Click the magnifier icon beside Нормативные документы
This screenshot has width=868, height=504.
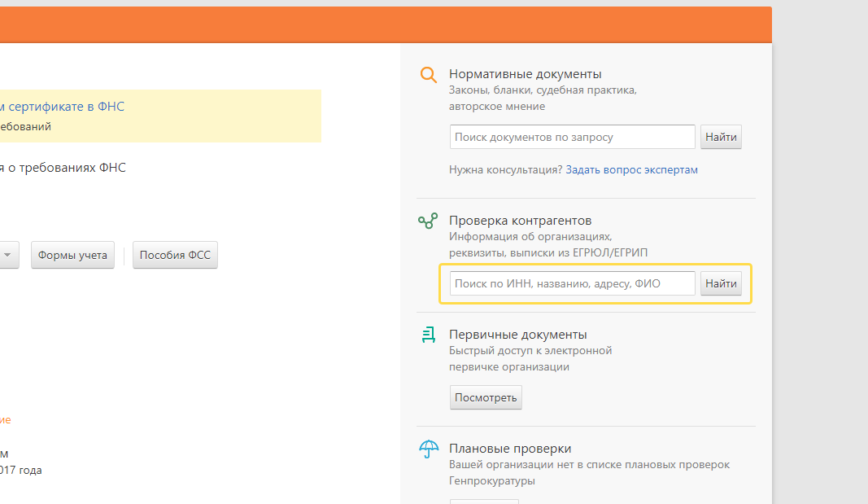pyautogui.click(x=429, y=75)
